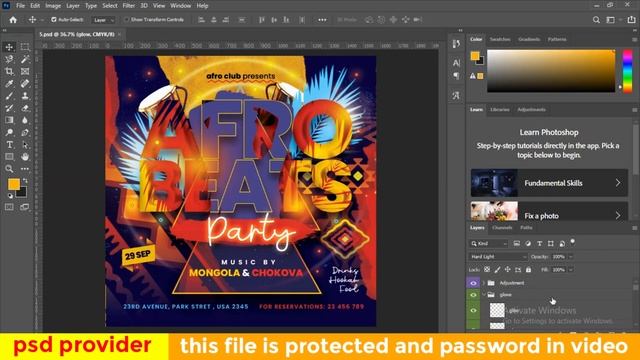Select the Hand tool
Image resolution: width=640 pixels, height=360 pixels.
(25, 157)
